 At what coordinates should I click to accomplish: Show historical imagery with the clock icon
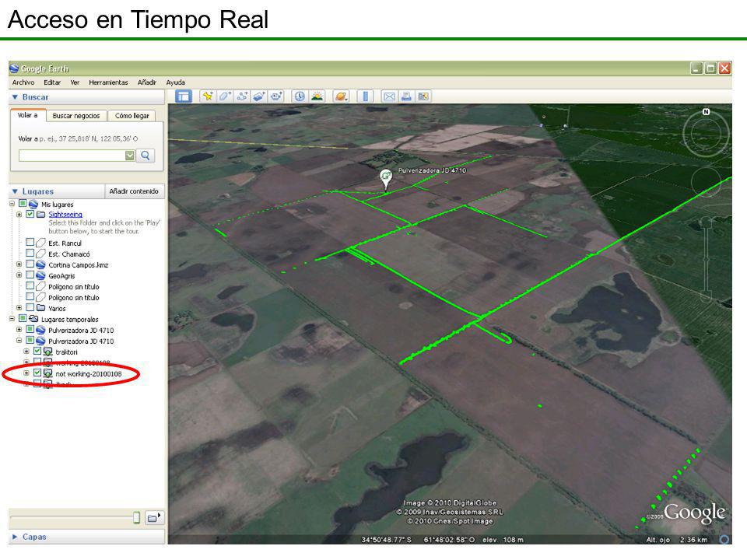[x=299, y=96]
